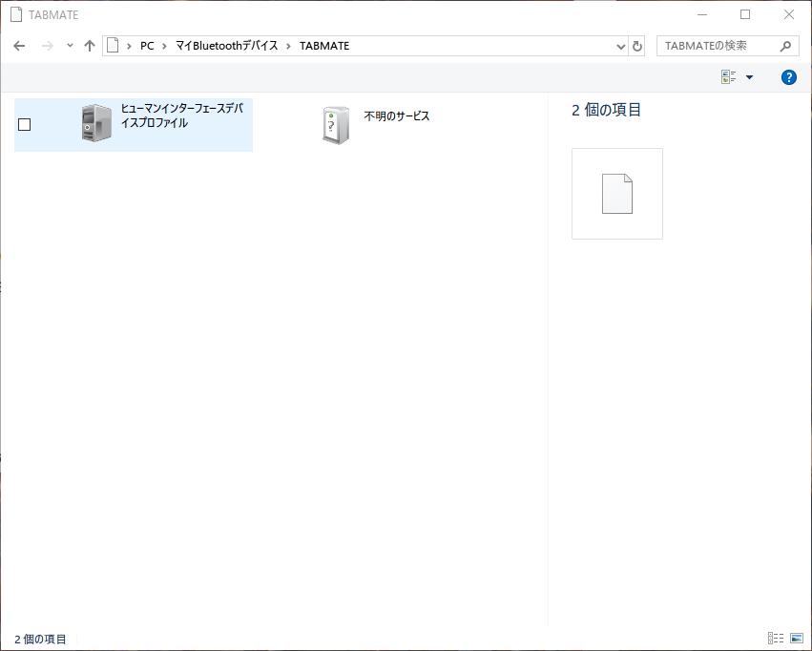Open the address bar history dropdown
Image resolution: width=812 pixels, height=651 pixels.
621,47
